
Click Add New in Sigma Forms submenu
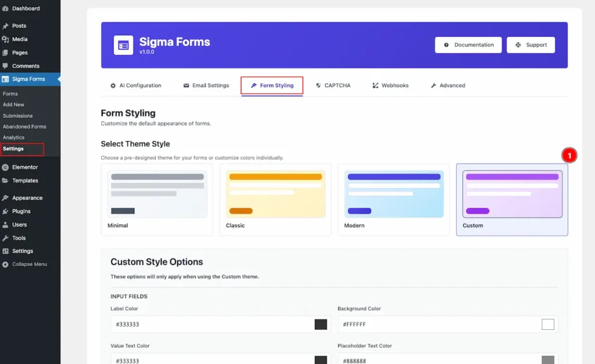pyautogui.click(x=13, y=104)
